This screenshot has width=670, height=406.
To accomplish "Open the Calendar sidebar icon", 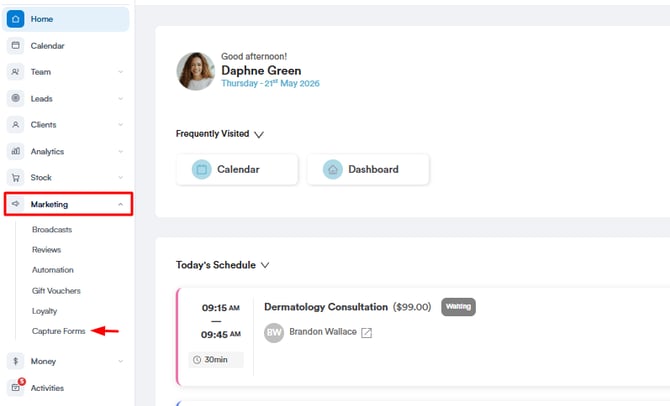I will pyautogui.click(x=15, y=45).
